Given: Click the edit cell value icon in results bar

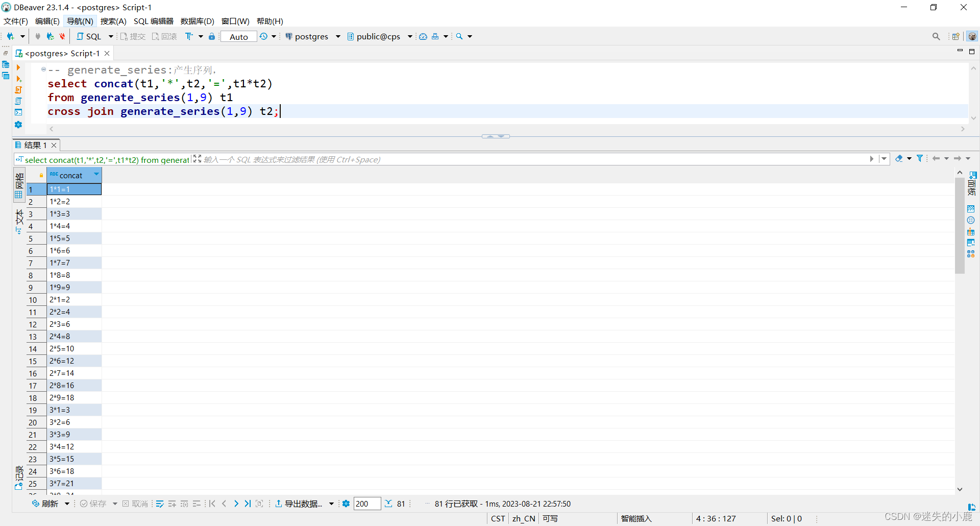Looking at the screenshot, I should tap(160, 504).
